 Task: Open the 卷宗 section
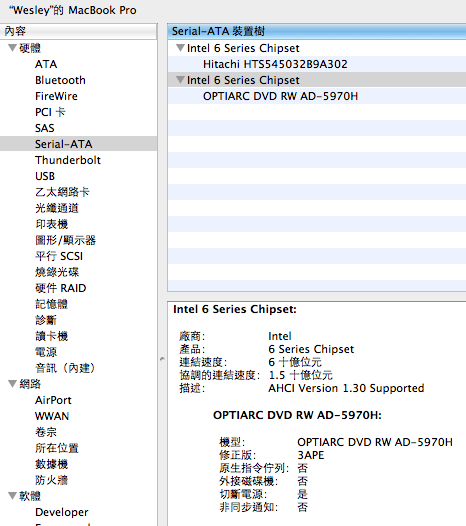pyautogui.click(x=46, y=432)
